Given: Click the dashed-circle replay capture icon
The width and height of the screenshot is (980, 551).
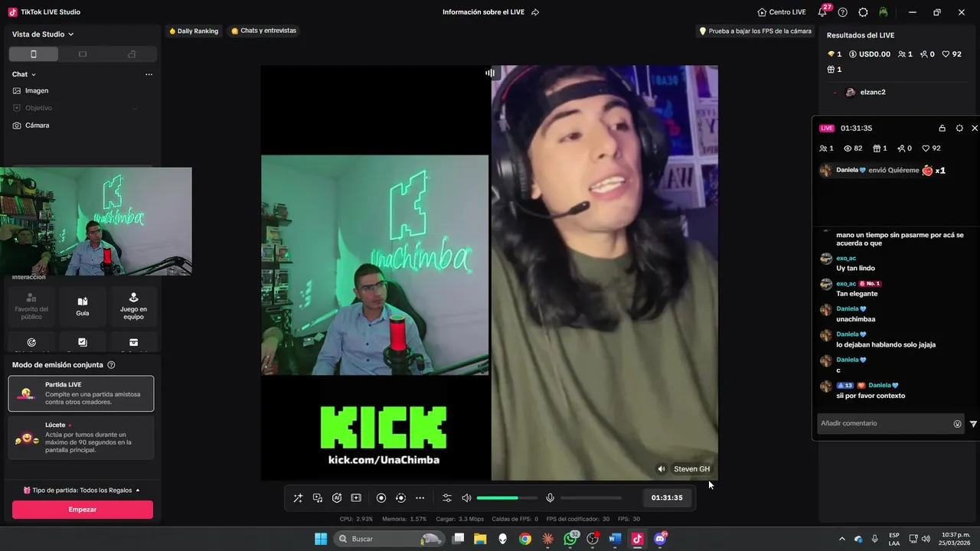Looking at the screenshot, I should (400, 498).
